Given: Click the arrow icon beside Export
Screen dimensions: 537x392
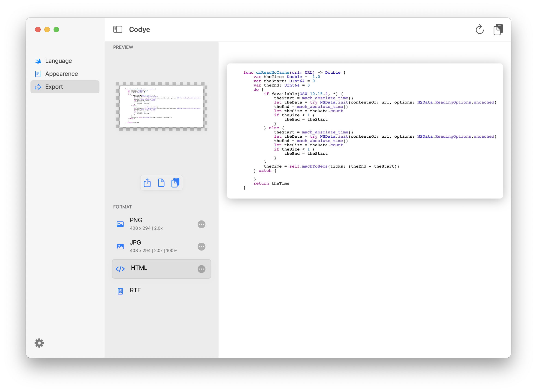Looking at the screenshot, I should pyautogui.click(x=38, y=87).
